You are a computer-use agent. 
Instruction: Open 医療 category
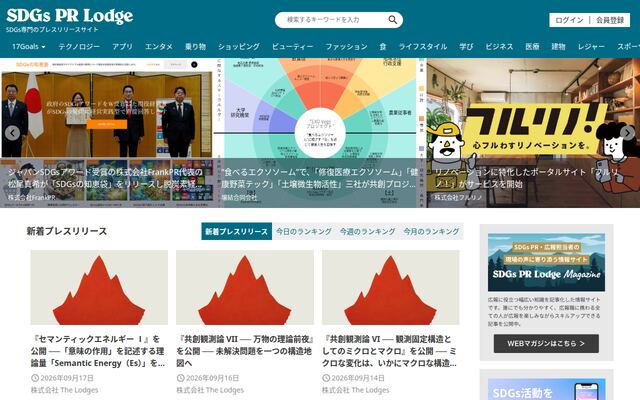point(532,47)
